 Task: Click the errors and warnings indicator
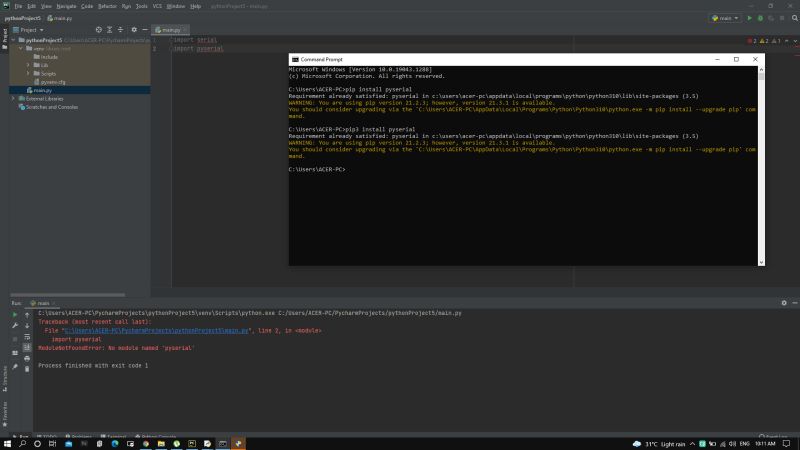(x=764, y=41)
